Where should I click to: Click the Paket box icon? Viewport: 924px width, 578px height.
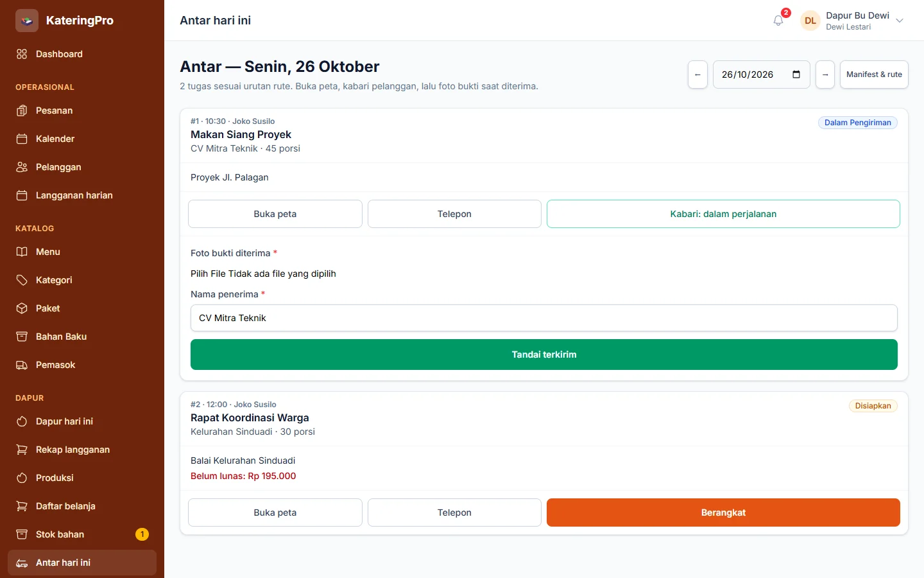pos(22,308)
